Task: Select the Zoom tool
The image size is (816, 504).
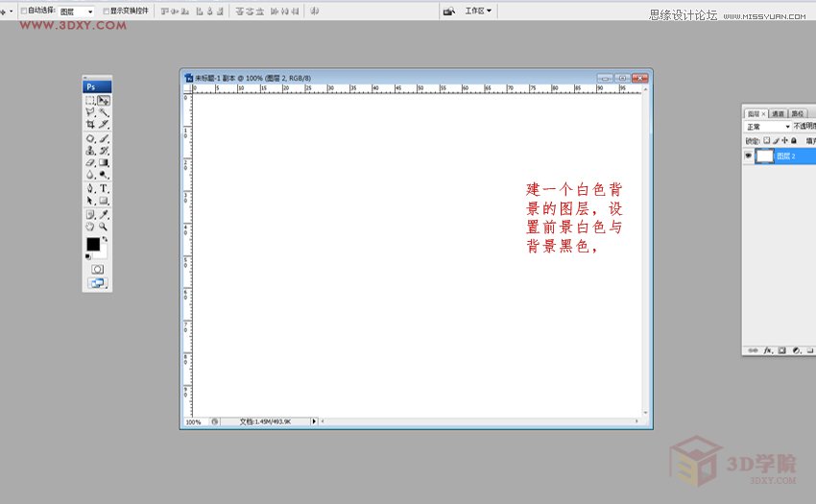Action: (104, 227)
